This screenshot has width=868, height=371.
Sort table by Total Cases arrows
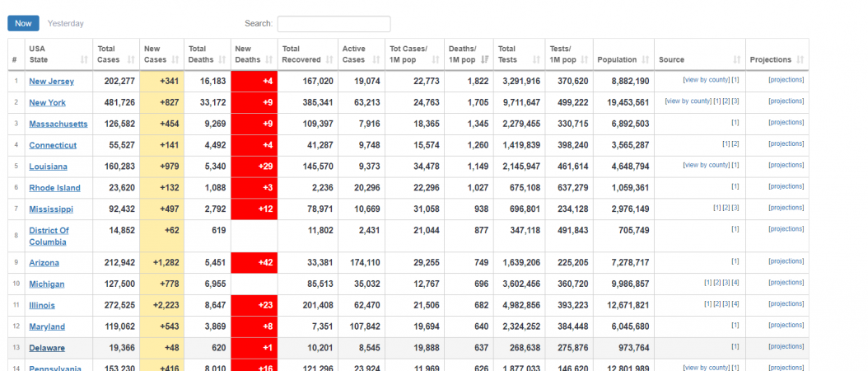131,59
